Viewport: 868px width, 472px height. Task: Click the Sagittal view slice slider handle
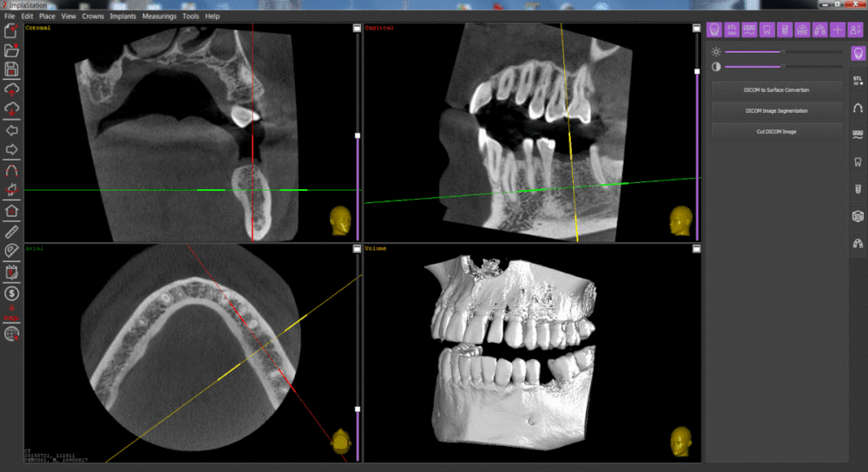pos(697,71)
